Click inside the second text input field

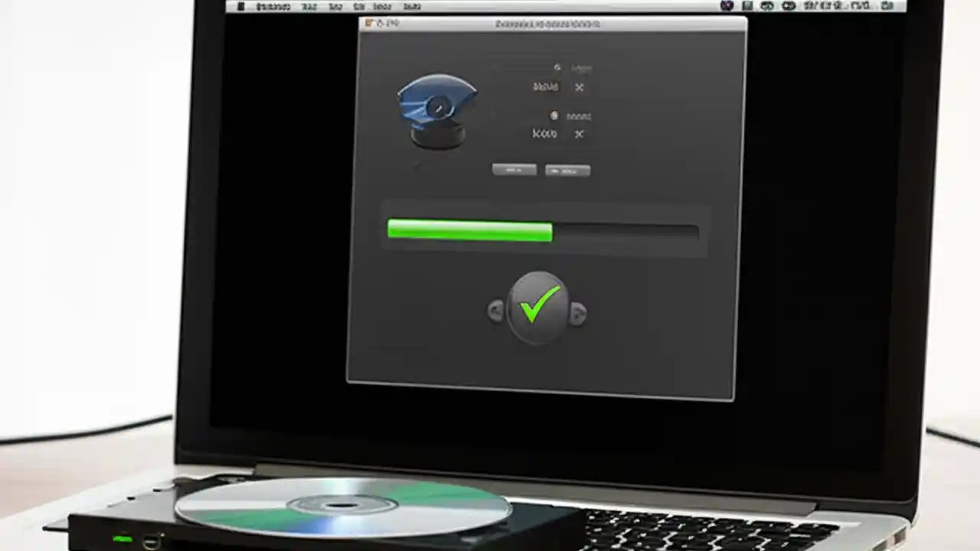544,134
